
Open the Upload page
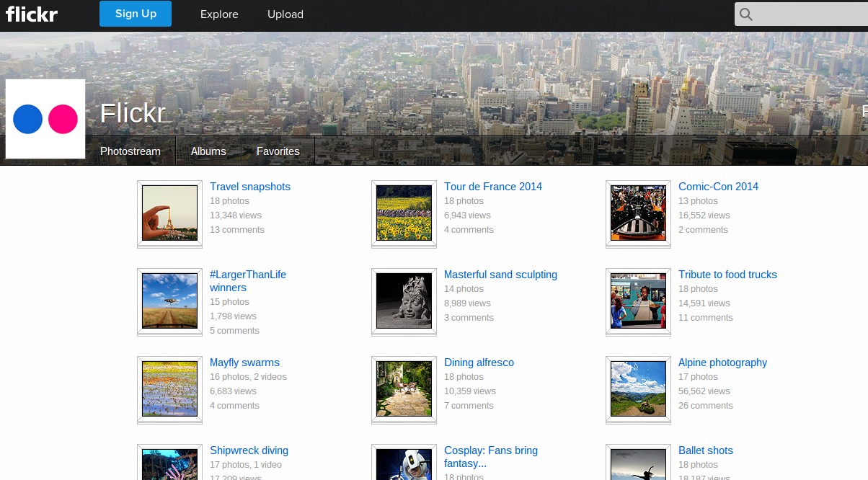[x=285, y=14]
